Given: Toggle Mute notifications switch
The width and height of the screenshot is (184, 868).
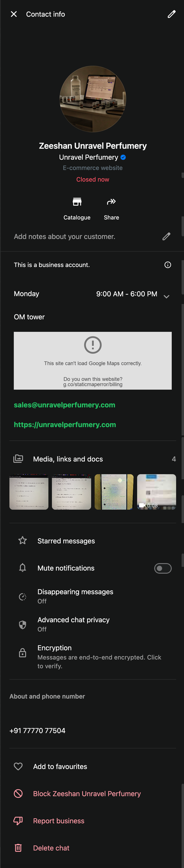Looking at the screenshot, I should pos(163,568).
